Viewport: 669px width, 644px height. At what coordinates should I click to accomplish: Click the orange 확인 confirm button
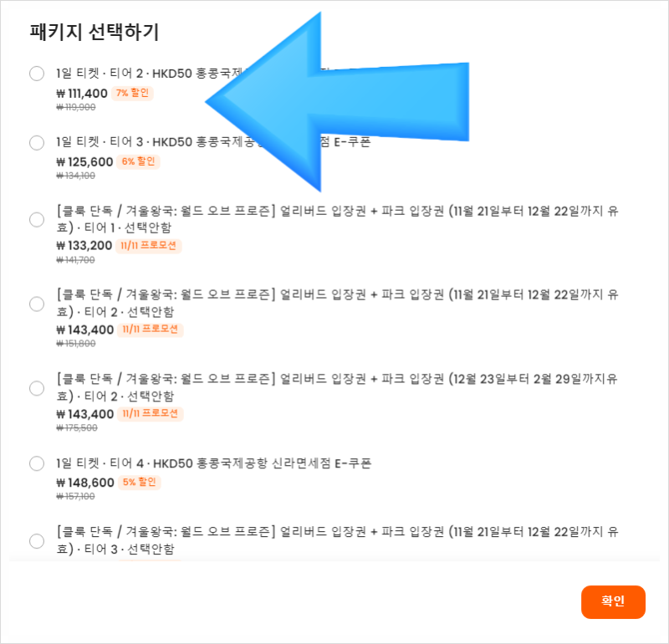point(613,601)
